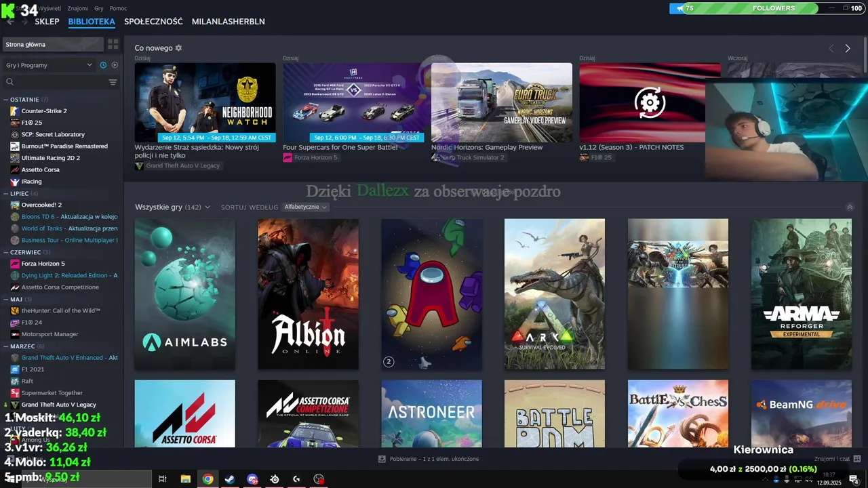Open the ARK: Survival Evolved cover

point(555,293)
